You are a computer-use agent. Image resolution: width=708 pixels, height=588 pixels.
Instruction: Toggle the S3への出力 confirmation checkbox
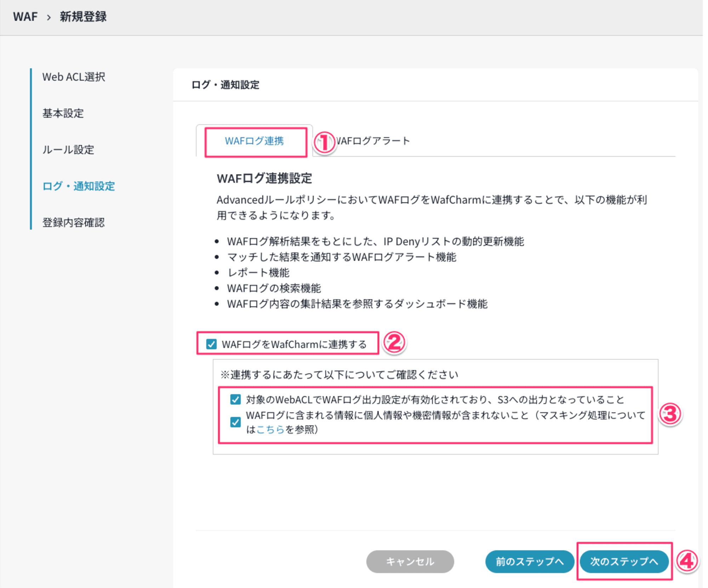tap(235, 399)
